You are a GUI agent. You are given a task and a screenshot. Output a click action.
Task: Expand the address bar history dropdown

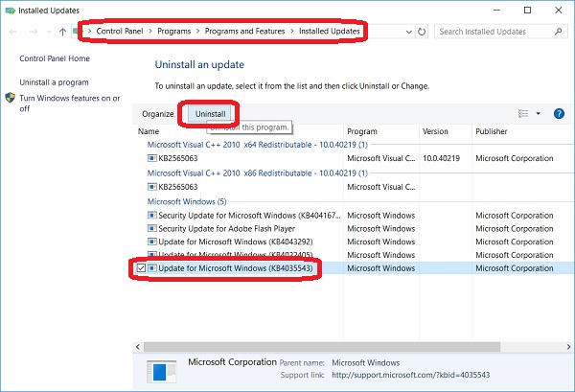409,32
